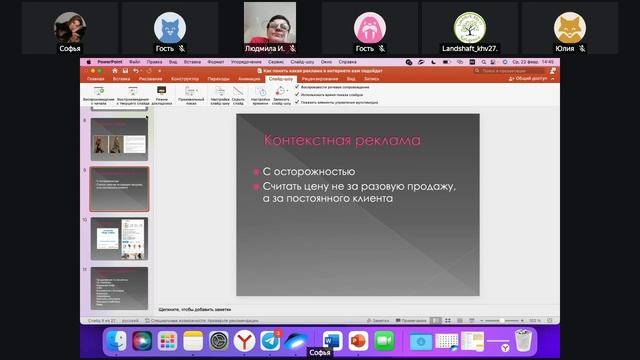Switch to the Рисование ribbon tab
The width and height of the screenshot is (640, 360).
150,79
